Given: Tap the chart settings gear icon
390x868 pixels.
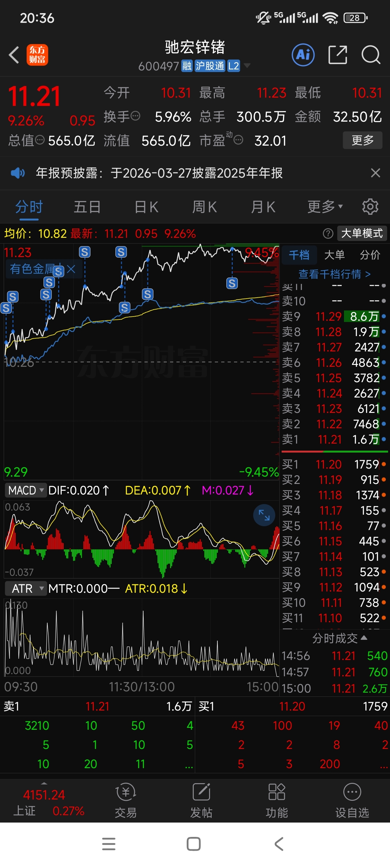Looking at the screenshot, I should click(x=370, y=206).
